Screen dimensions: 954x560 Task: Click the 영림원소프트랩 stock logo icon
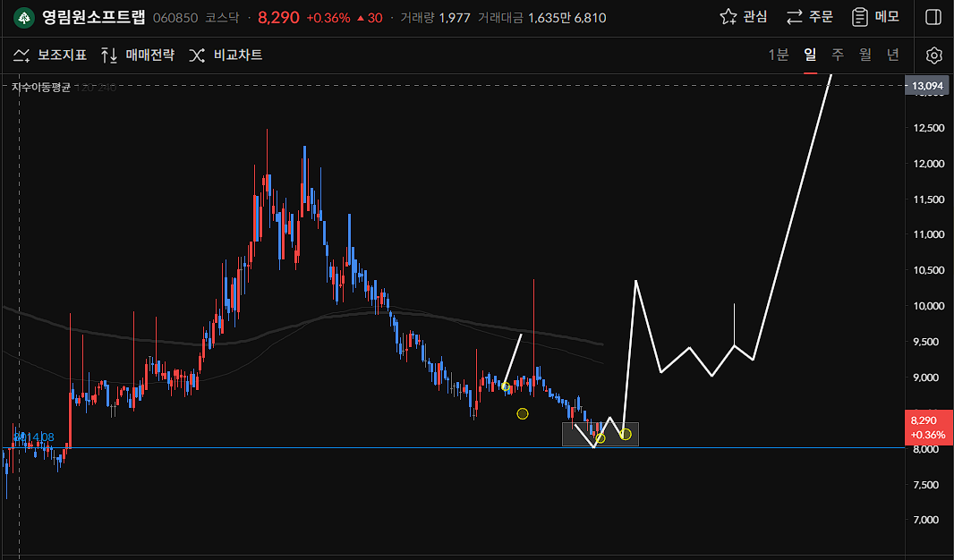[24, 17]
